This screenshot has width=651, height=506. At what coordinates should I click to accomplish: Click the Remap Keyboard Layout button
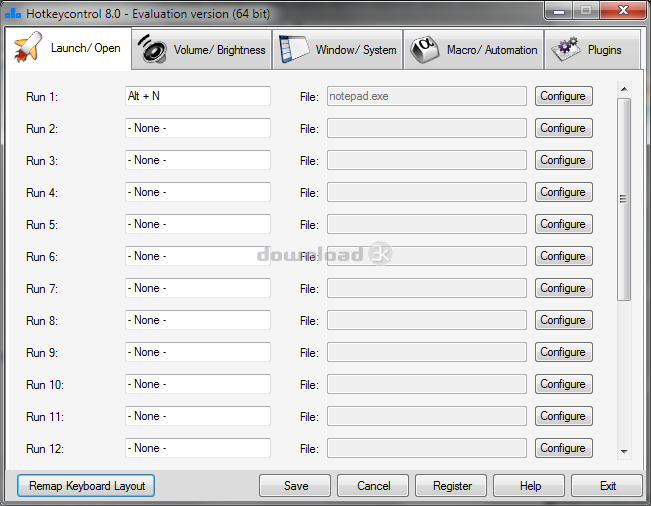pyautogui.click(x=86, y=486)
